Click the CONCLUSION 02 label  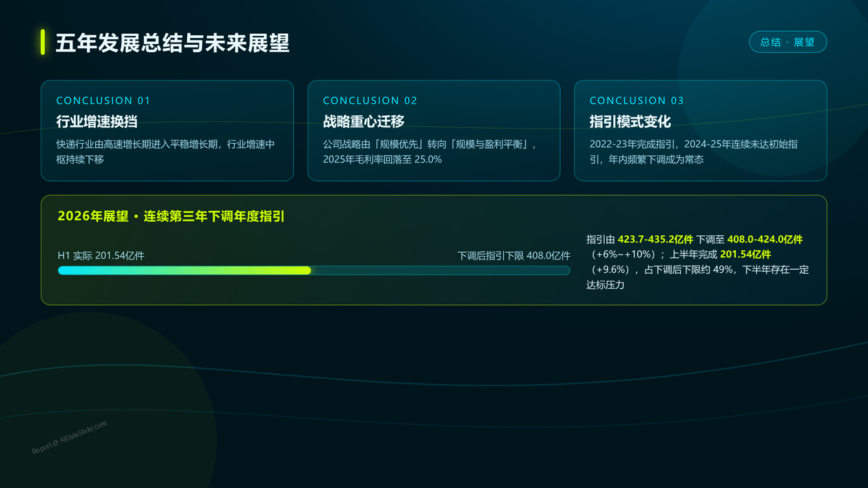click(x=370, y=100)
